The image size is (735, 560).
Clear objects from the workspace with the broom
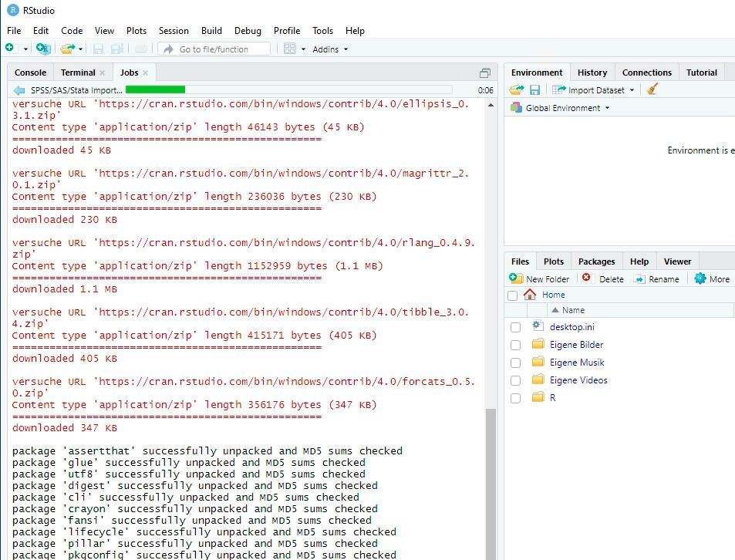click(x=652, y=89)
